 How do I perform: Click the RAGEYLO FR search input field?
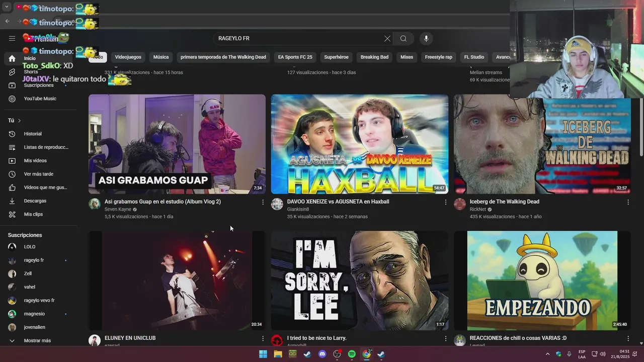click(x=298, y=38)
